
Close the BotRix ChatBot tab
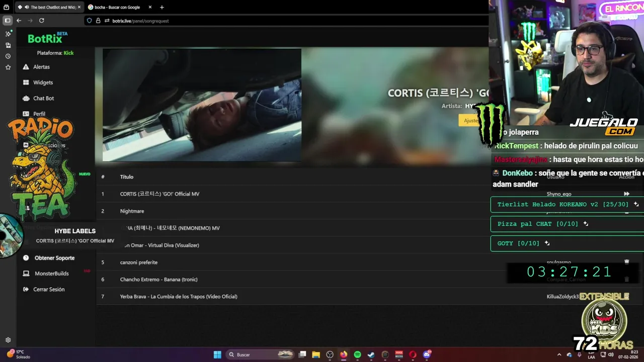click(x=79, y=7)
